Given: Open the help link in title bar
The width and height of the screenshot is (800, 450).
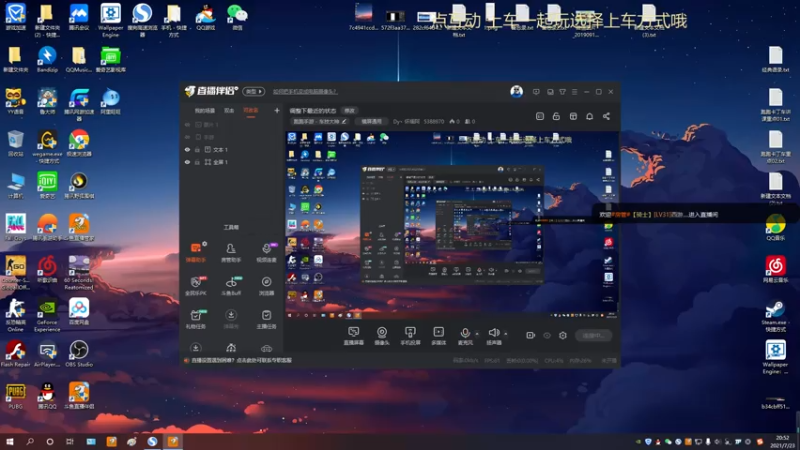Looking at the screenshot, I should click(305, 92).
